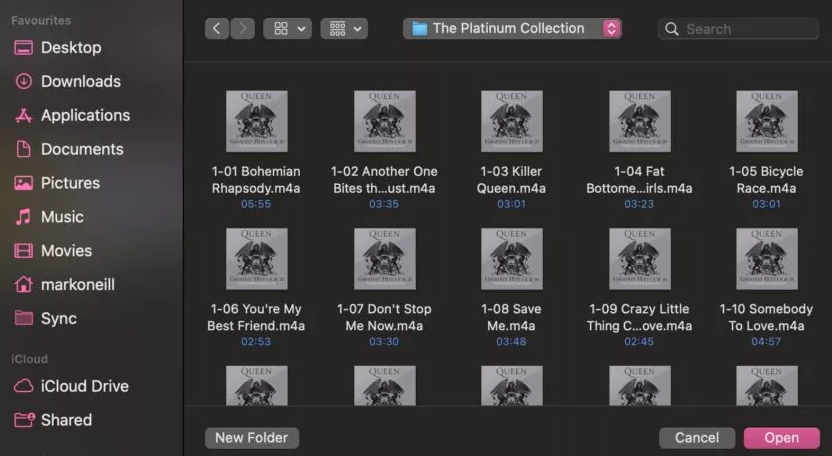This screenshot has height=456, width=832.
Task: Go forward with the right chevron button
Action: pos(242,29)
